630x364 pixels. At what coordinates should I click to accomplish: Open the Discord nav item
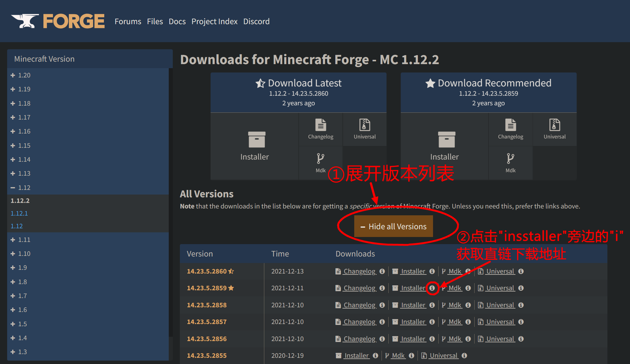pos(256,21)
